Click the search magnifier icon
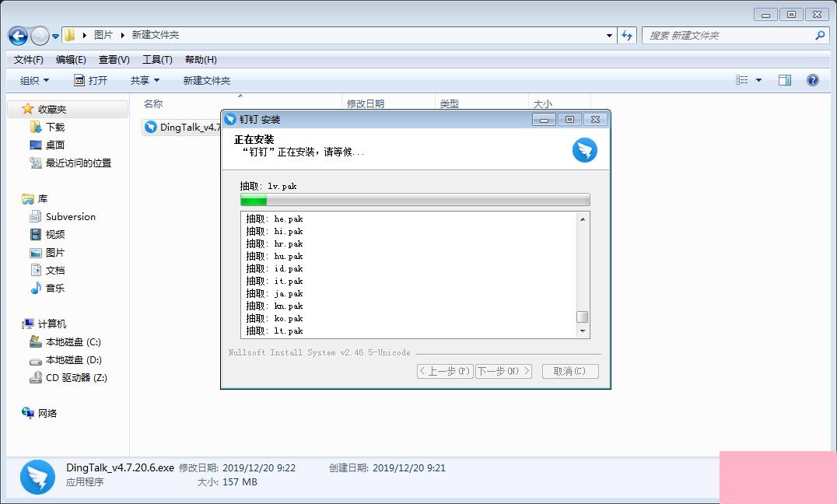Viewport: 837px width, 504px height. click(821, 35)
